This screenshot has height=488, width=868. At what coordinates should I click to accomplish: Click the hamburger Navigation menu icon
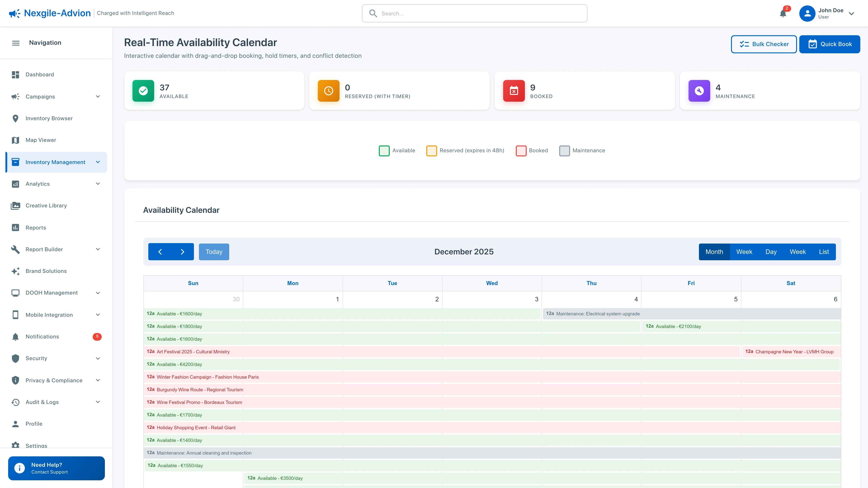pos(16,43)
